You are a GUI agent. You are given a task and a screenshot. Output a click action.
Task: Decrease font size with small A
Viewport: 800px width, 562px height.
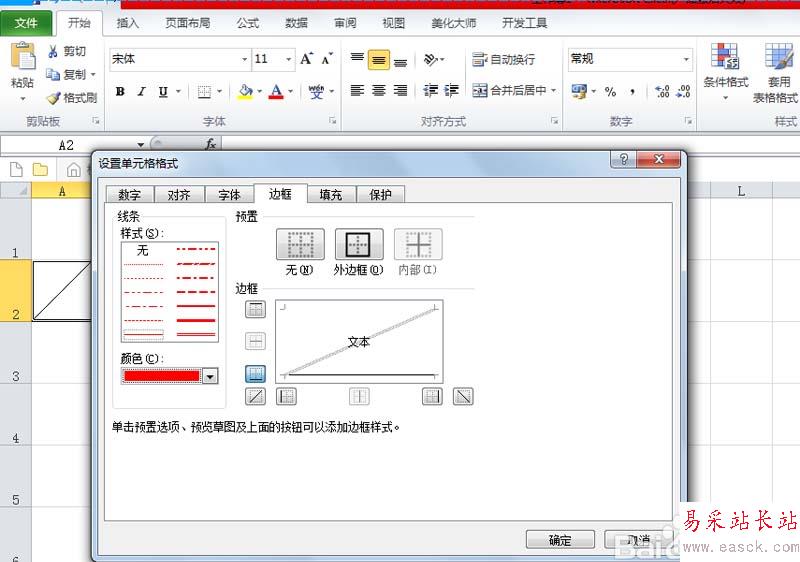[327, 59]
